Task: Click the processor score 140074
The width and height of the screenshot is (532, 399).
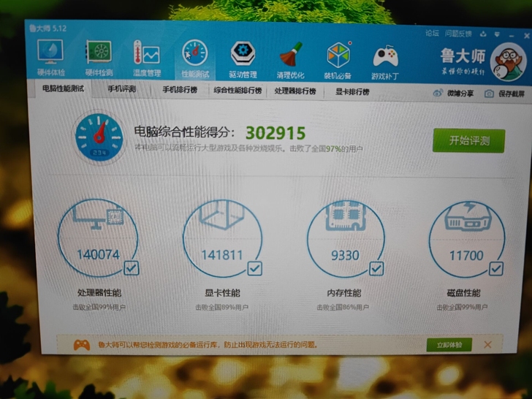Action: [x=99, y=254]
